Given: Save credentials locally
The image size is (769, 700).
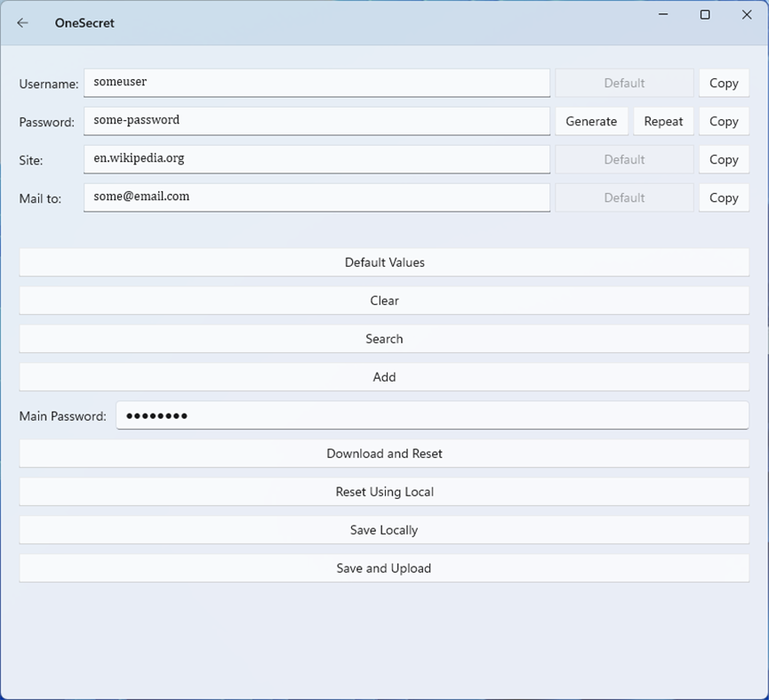Looking at the screenshot, I should tap(384, 530).
